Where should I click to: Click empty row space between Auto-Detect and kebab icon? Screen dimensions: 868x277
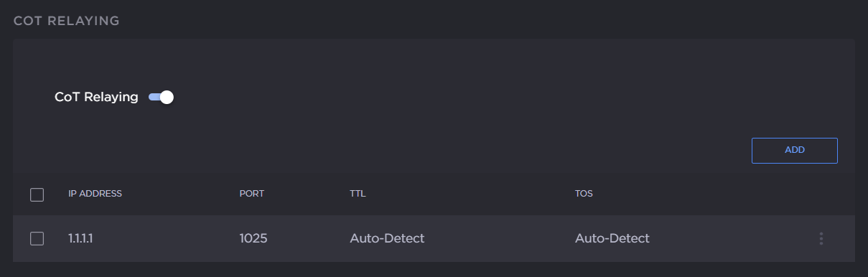point(732,238)
